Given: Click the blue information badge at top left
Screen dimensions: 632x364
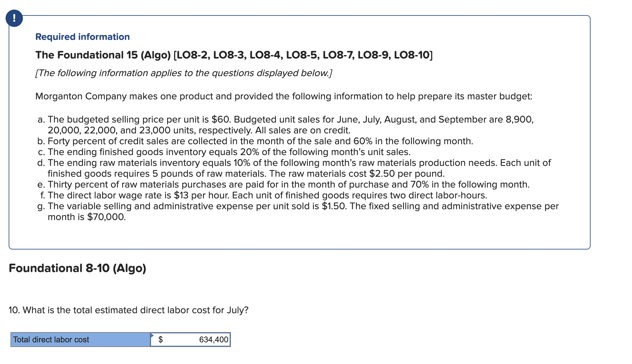Looking at the screenshot, I should (x=15, y=19).
